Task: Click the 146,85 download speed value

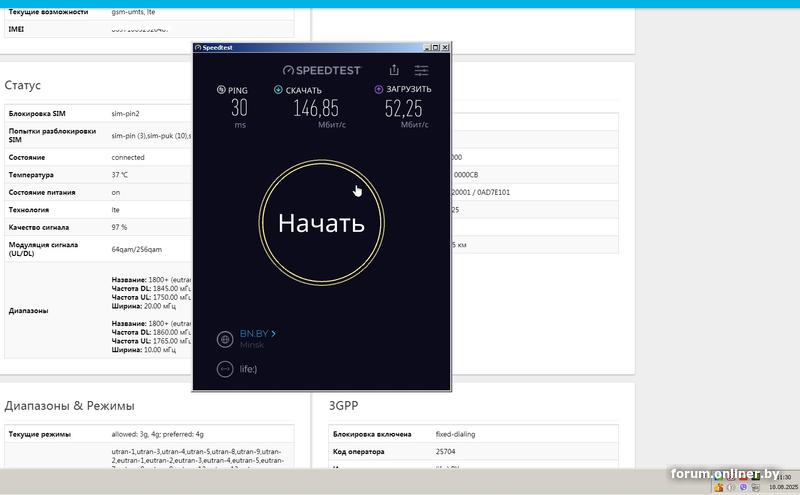Action: [x=316, y=108]
